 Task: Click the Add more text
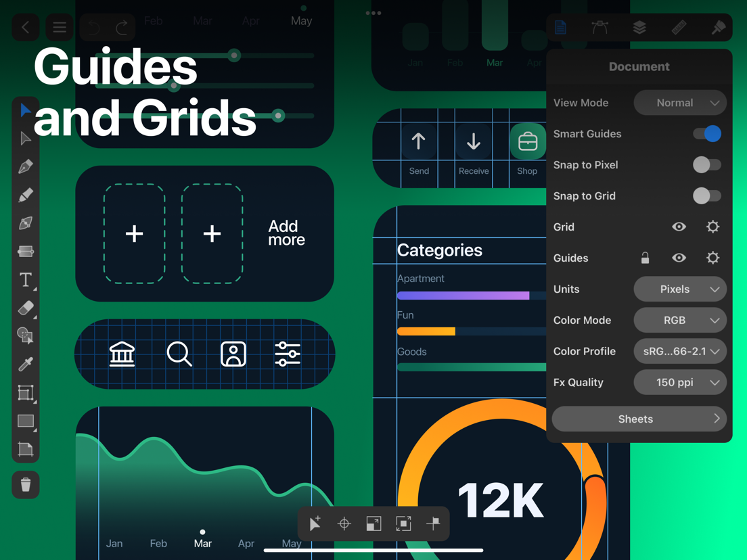pos(286,233)
